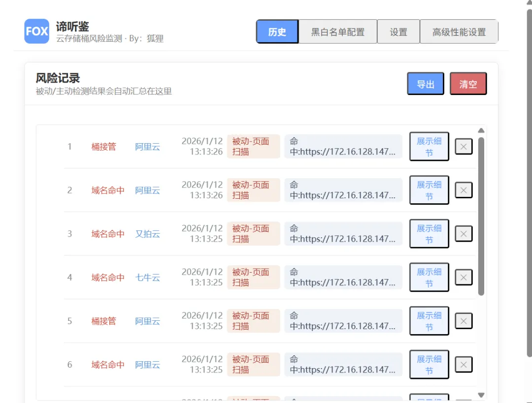Click 被动-页面扫描 tag in record 3
Image resolution: width=532 pixels, height=403 pixels.
pos(254,234)
